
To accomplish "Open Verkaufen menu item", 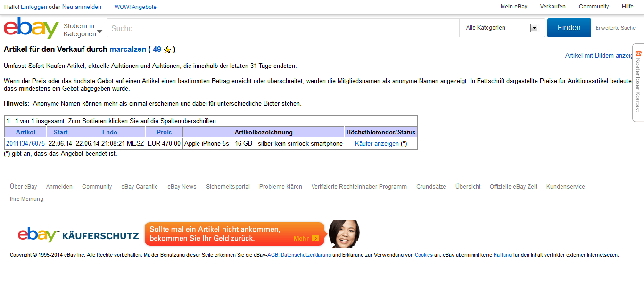I will point(553,7).
